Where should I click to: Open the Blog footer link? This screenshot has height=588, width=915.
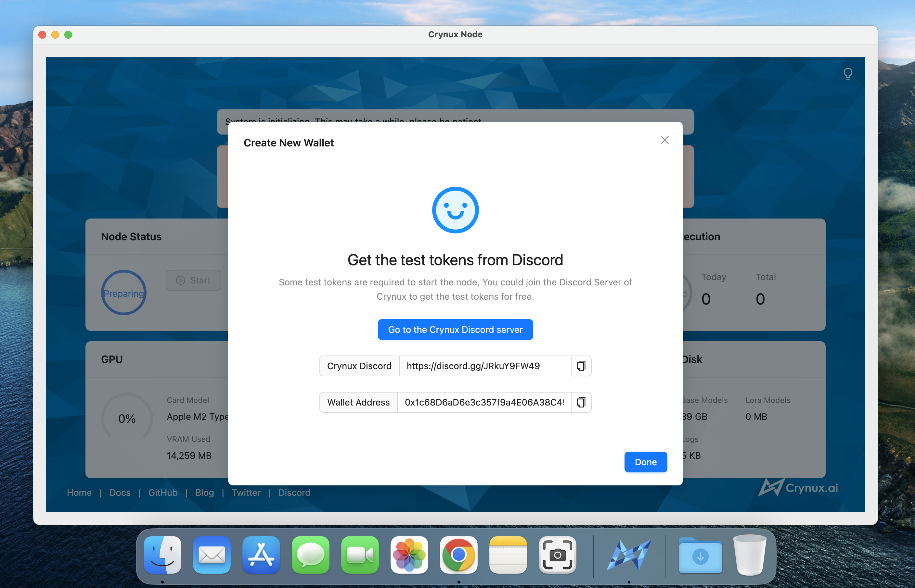(204, 493)
